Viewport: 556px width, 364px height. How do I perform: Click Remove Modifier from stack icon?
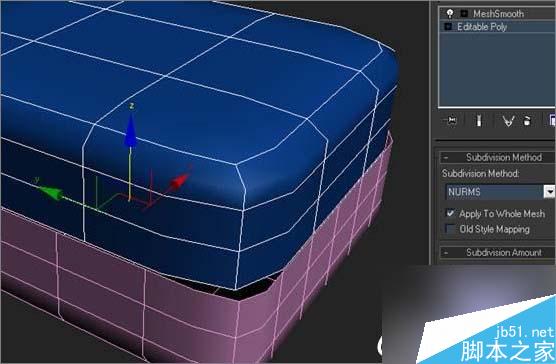527,121
